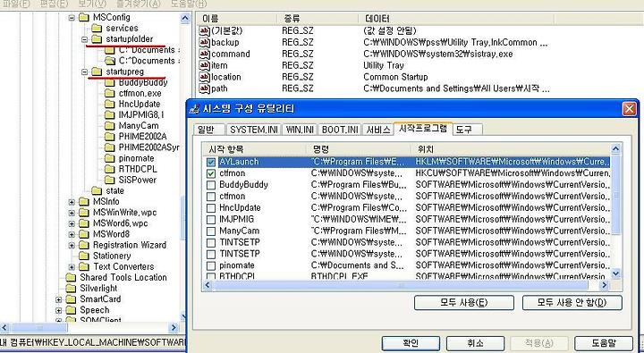Click the MSInfo folder icon

(x=84, y=202)
